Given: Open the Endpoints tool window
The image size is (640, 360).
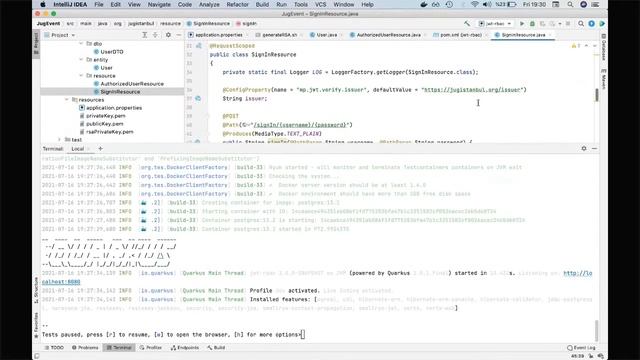Looking at the screenshot, I should point(185,348).
